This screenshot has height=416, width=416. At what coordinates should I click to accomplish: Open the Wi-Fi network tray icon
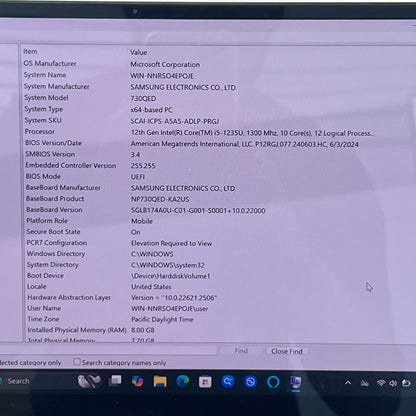pyautogui.click(x=381, y=383)
